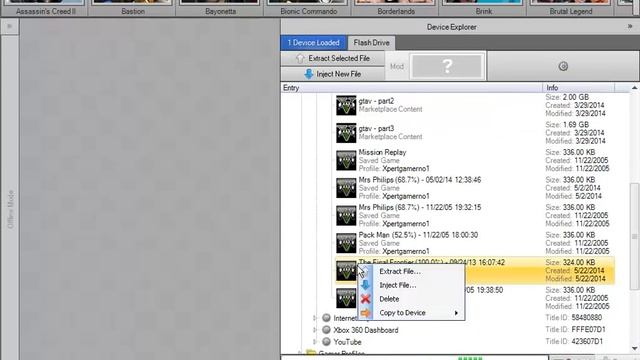The height and width of the screenshot is (360, 640).
Task: Open the Copy to Device submenu
Action: tap(411, 313)
